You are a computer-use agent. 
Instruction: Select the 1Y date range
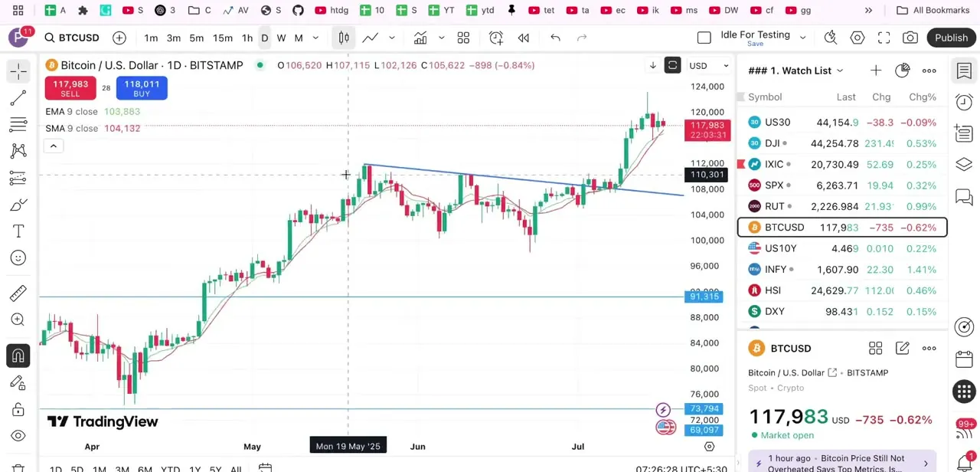[194, 469]
